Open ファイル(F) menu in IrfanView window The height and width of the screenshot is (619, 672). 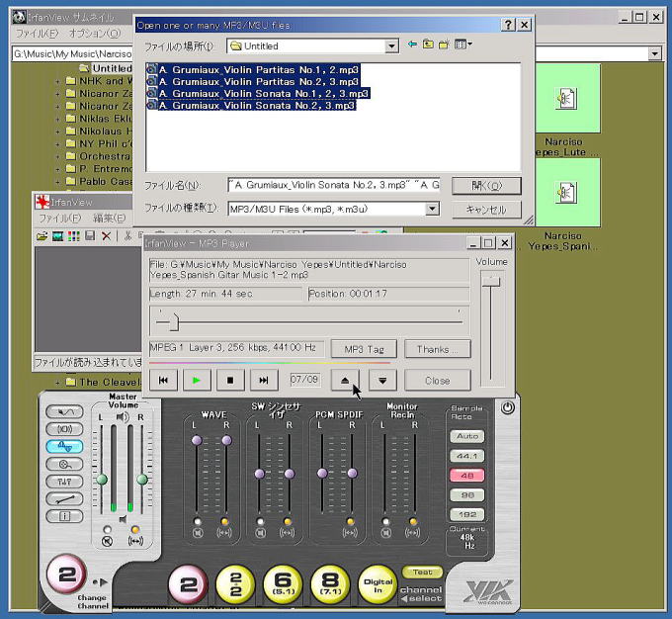60,219
